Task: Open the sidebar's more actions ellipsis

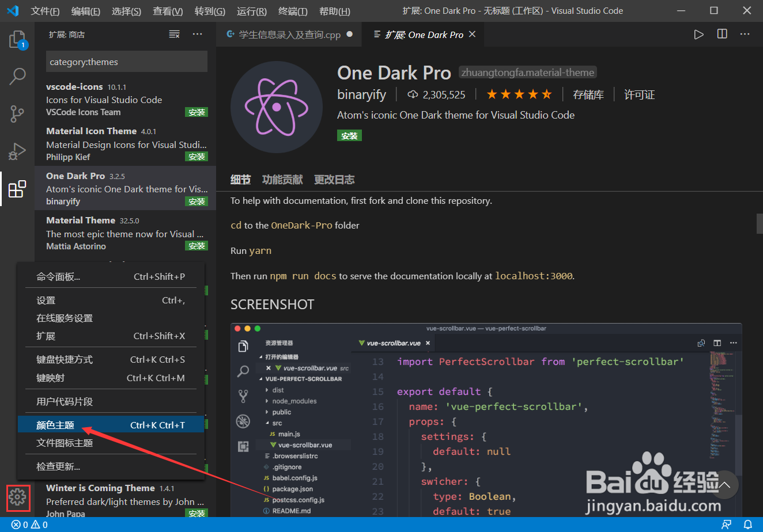Action: [x=197, y=35]
